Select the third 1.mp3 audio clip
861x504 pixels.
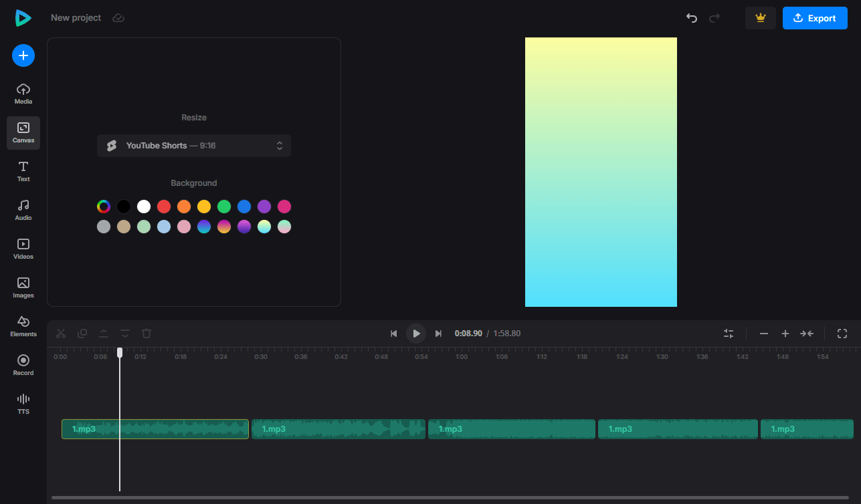pos(512,429)
